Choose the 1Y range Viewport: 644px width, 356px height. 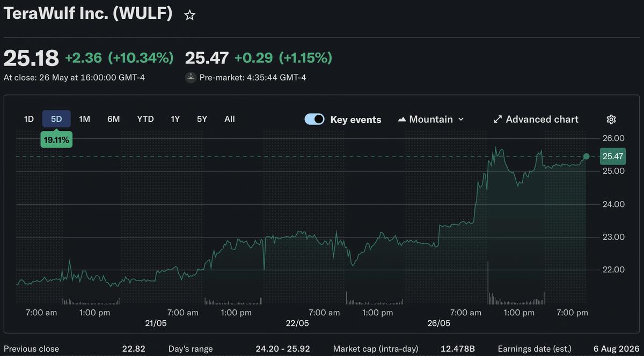175,119
